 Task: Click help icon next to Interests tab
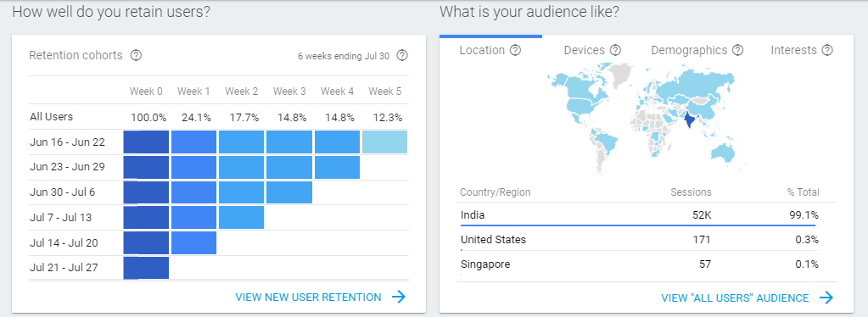pos(827,50)
